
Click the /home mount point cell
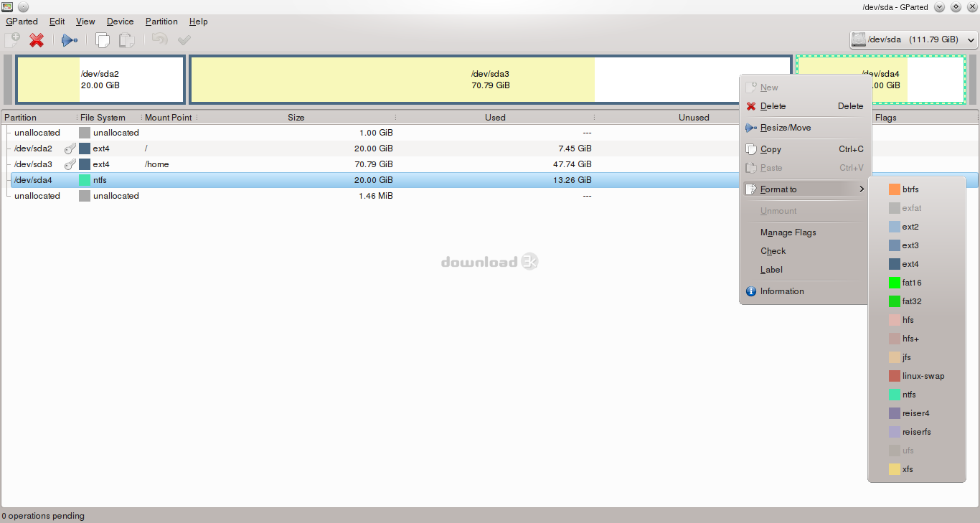pyautogui.click(x=157, y=164)
